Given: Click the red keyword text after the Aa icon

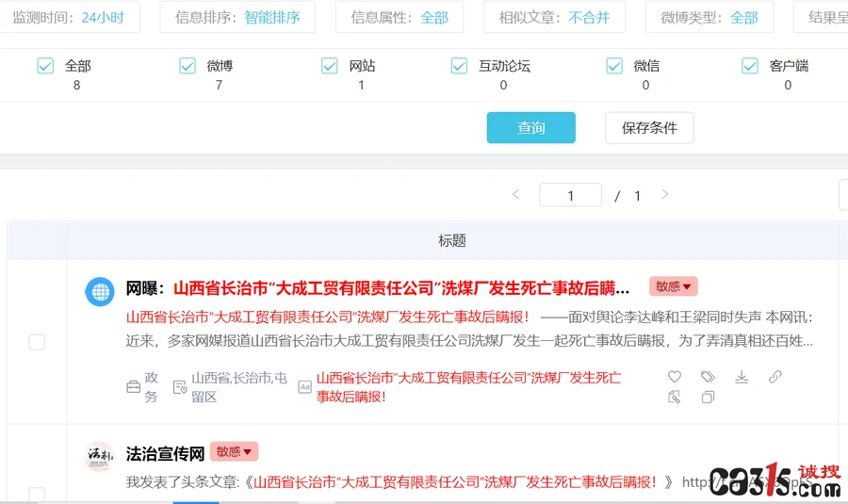Looking at the screenshot, I should pos(469,387).
